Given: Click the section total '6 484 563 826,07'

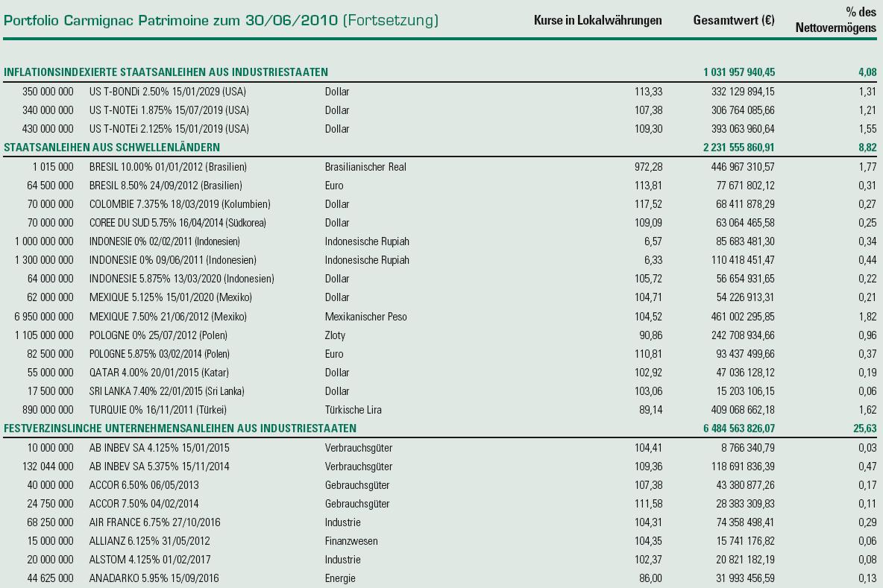Looking at the screenshot, I should coord(739,429).
